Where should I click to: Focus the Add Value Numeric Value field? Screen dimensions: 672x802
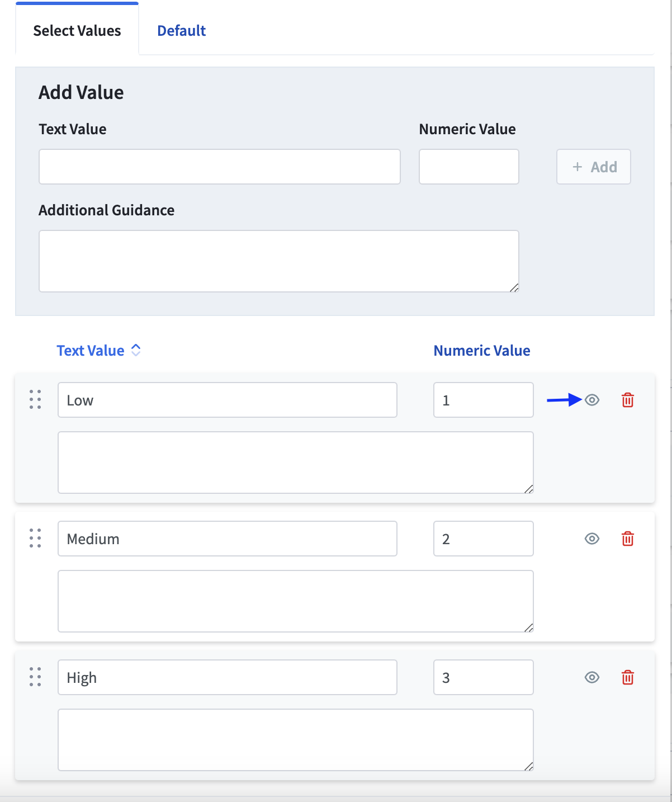pyautogui.click(x=469, y=167)
